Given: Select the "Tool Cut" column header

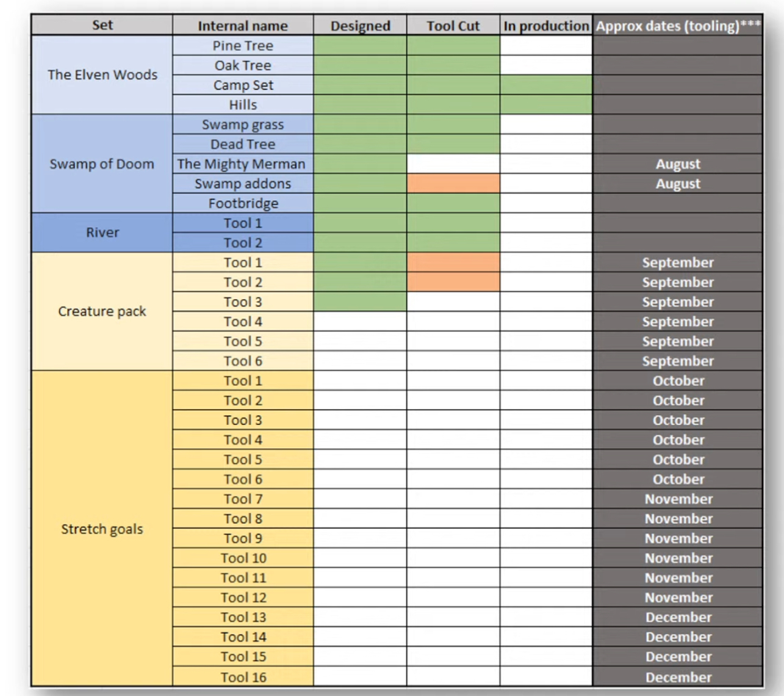Looking at the screenshot, I should point(453,26).
